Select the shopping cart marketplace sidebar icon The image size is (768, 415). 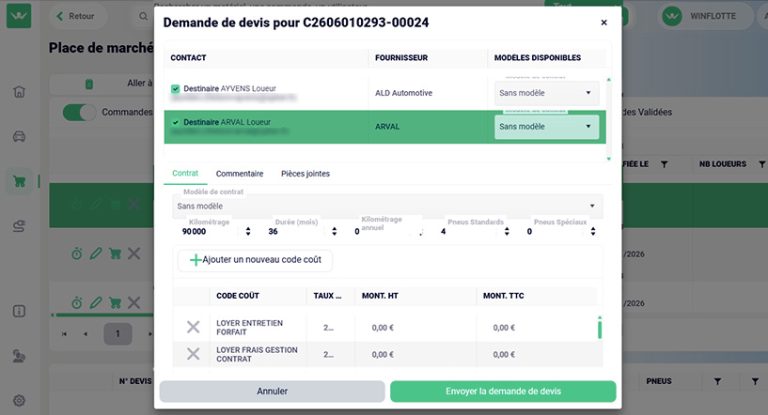click(19, 181)
